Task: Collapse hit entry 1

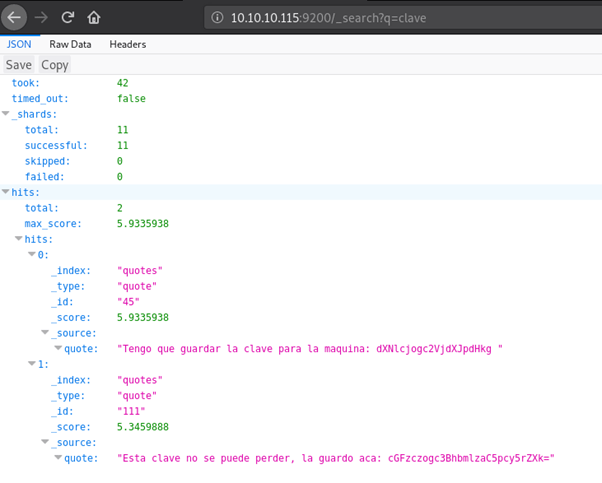Action: point(32,363)
